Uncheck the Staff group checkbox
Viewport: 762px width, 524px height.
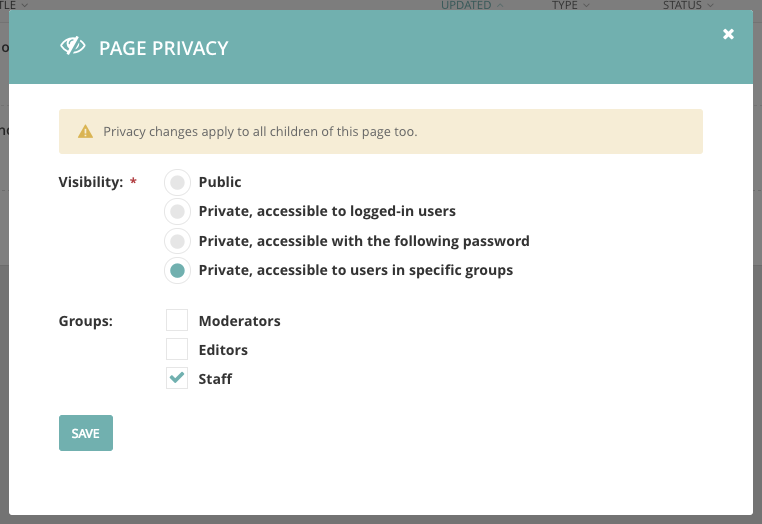(x=177, y=378)
